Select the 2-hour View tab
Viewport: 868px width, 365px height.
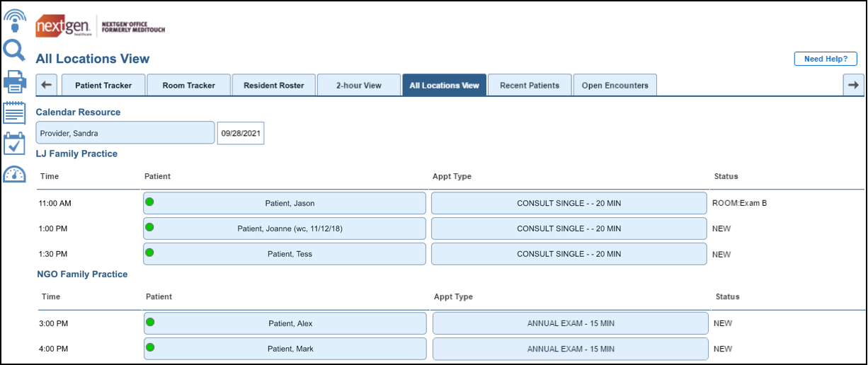tap(358, 85)
